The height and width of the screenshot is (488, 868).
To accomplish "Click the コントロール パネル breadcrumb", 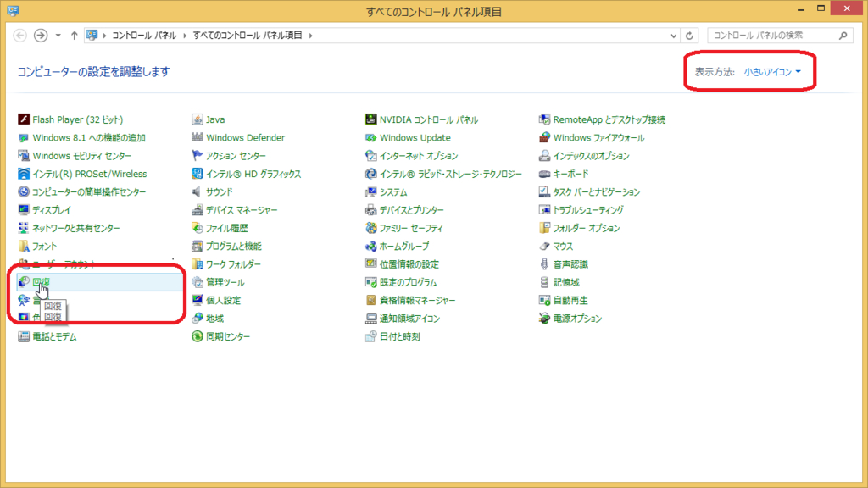I will pos(144,36).
